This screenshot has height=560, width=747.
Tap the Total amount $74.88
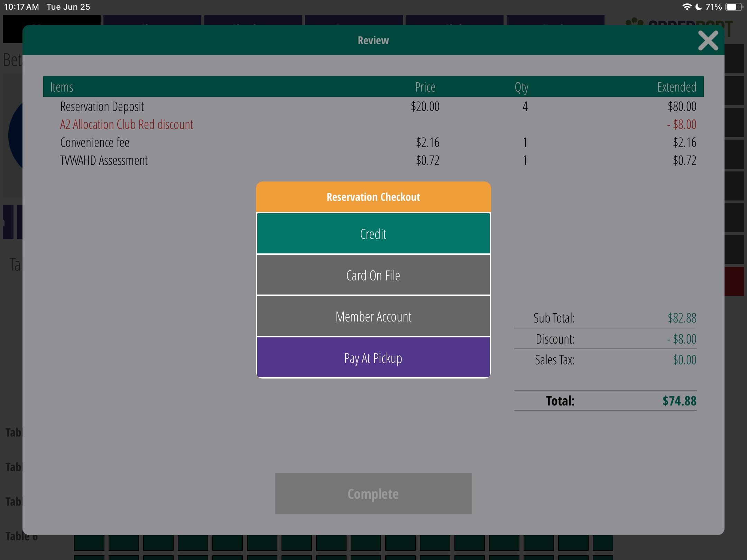679,401
